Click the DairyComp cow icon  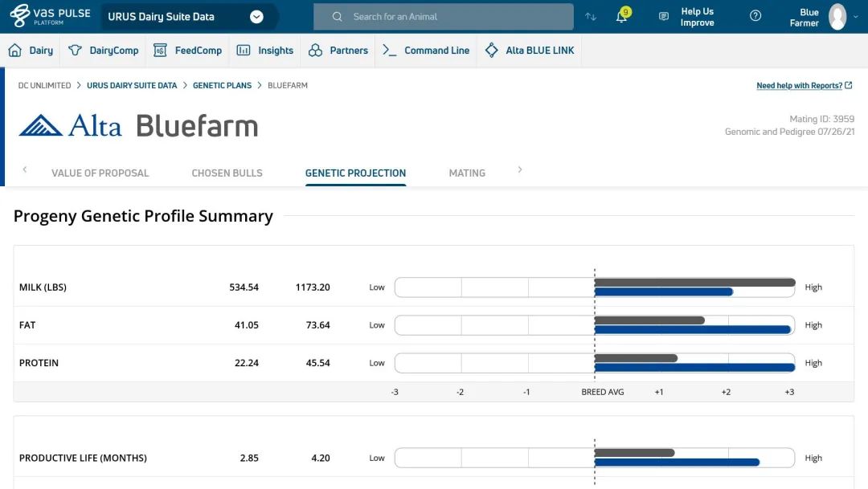tap(75, 51)
